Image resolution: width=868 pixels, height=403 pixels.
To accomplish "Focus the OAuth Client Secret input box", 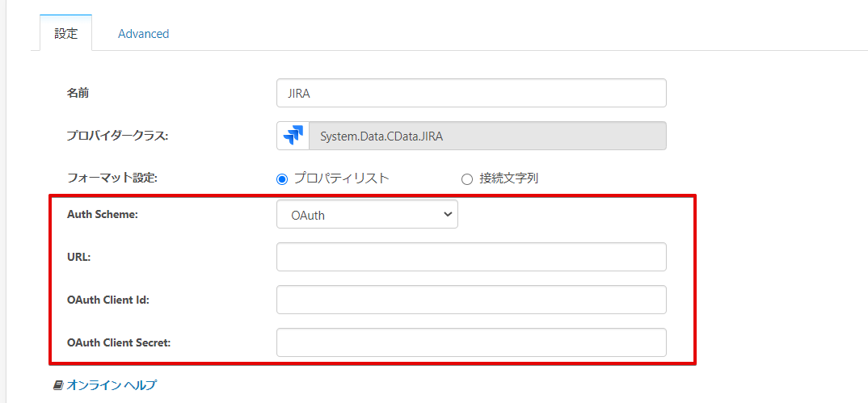I will coord(471,342).
